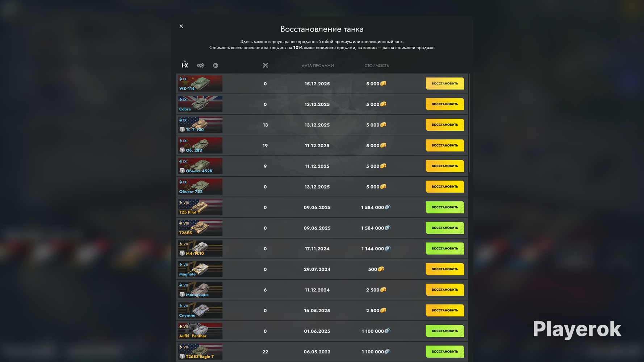Restore the Magnate for 500 gold

click(445, 269)
